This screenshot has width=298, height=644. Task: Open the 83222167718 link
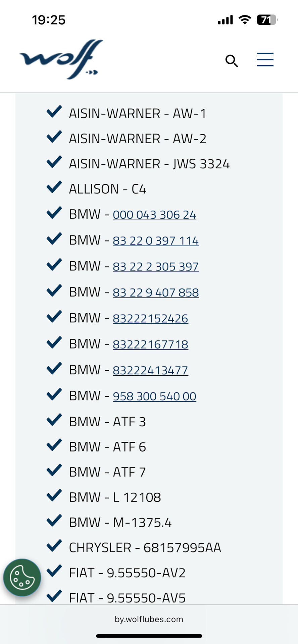150,344
